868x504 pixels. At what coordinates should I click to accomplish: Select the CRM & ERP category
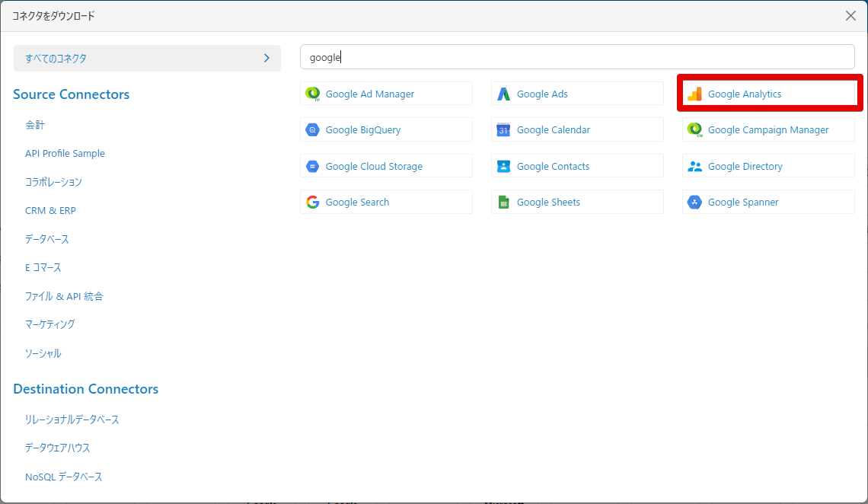click(50, 210)
